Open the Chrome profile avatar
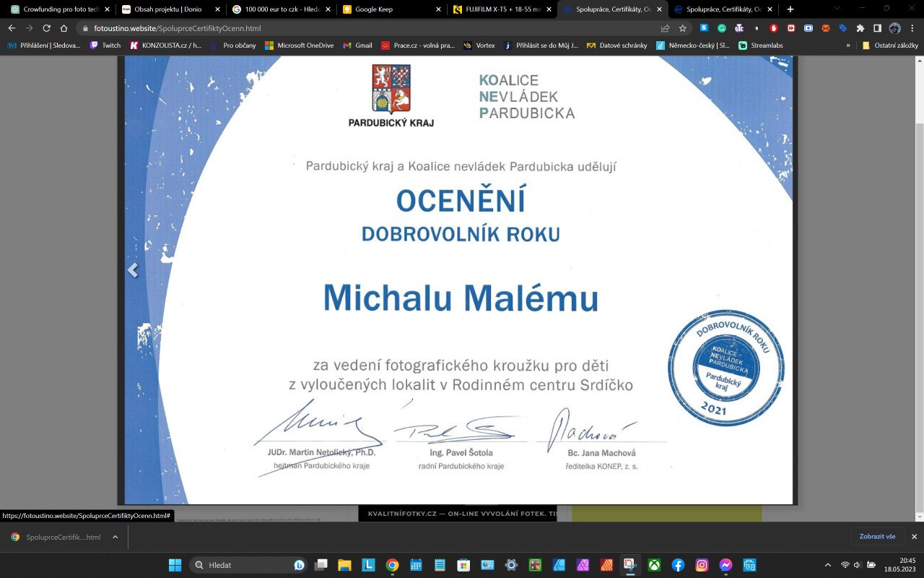Image resolution: width=924 pixels, height=578 pixels. tap(895, 28)
